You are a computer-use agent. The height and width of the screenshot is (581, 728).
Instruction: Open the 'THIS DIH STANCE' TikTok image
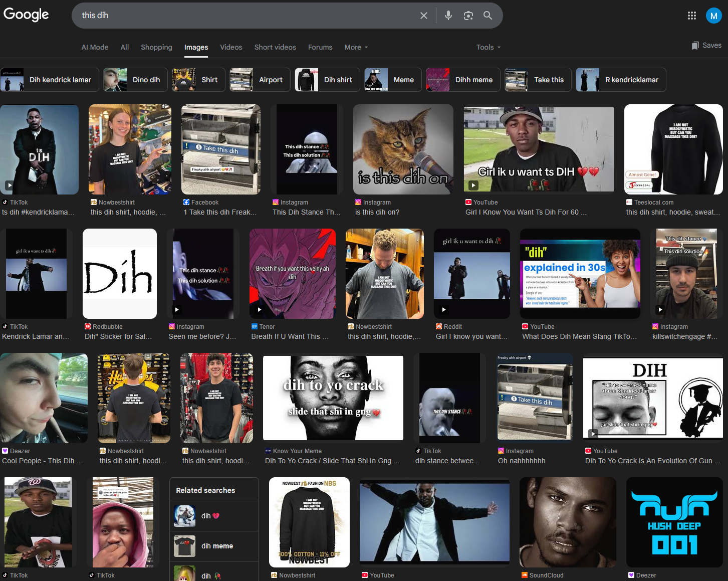point(449,398)
